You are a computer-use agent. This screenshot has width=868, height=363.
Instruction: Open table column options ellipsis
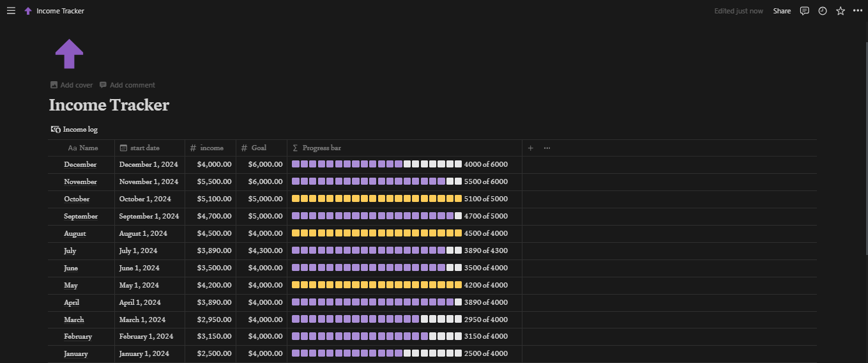pyautogui.click(x=547, y=148)
